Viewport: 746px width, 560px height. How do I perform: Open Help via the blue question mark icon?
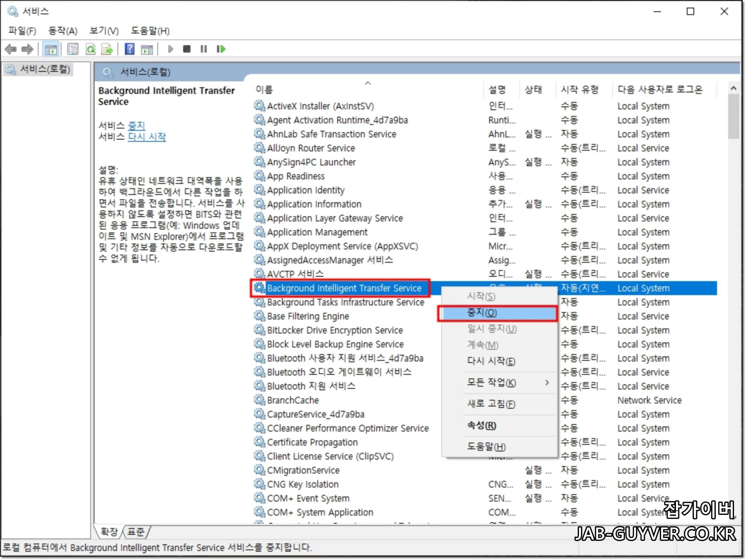coord(130,49)
